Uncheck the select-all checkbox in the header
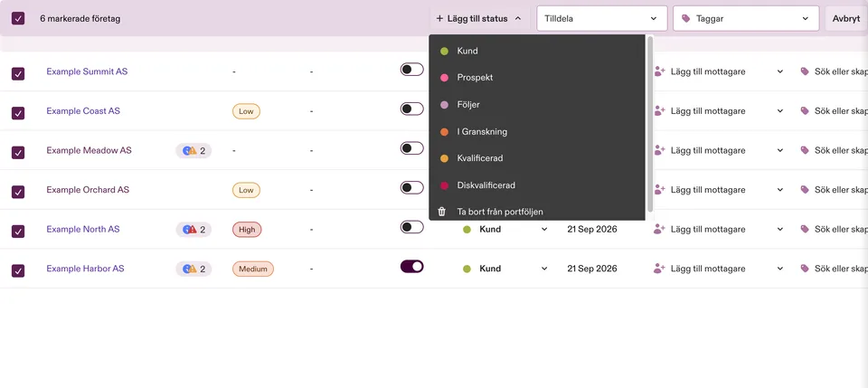Screen dimensions: 868x388 pyautogui.click(x=18, y=18)
